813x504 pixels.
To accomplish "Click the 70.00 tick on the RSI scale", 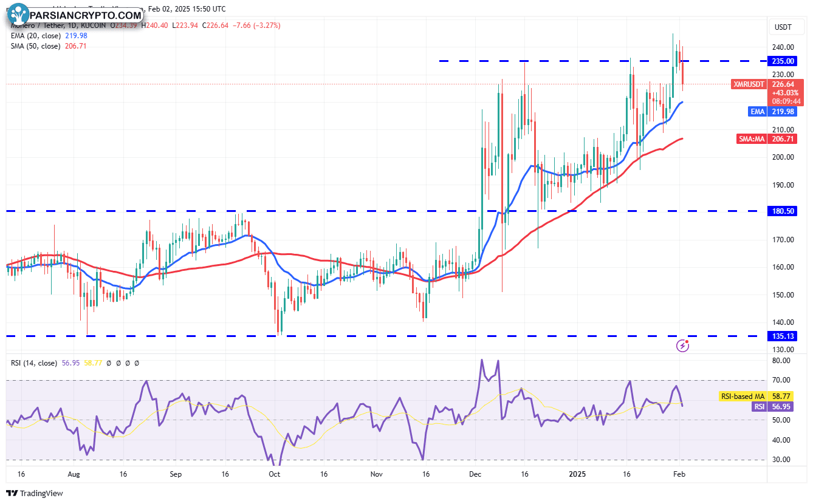I will (x=782, y=381).
